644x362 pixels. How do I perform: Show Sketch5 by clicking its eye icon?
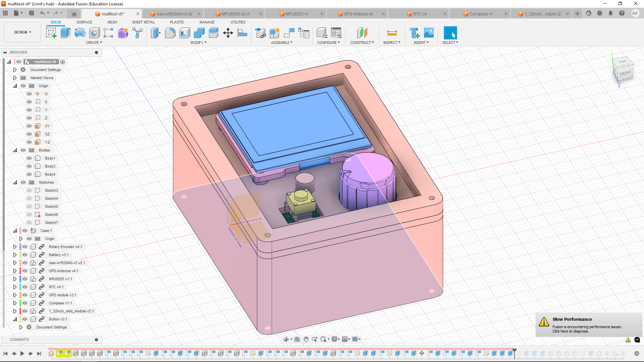(29, 206)
